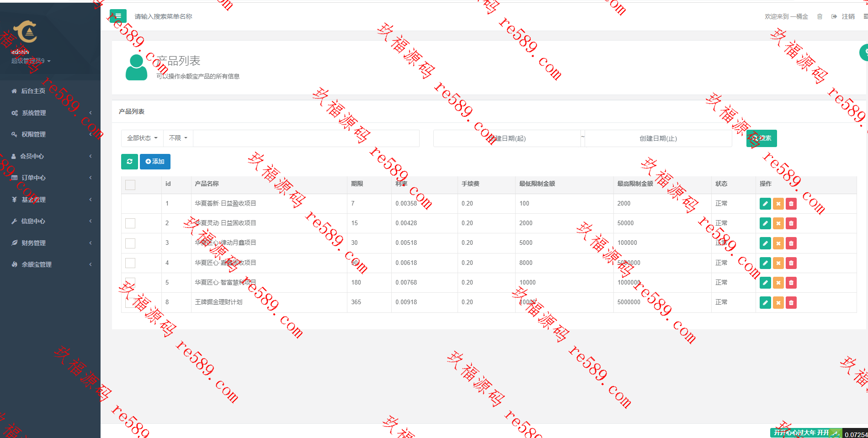This screenshot has height=438, width=868.
Task: Check the box for product id 4
Action: tap(130, 263)
